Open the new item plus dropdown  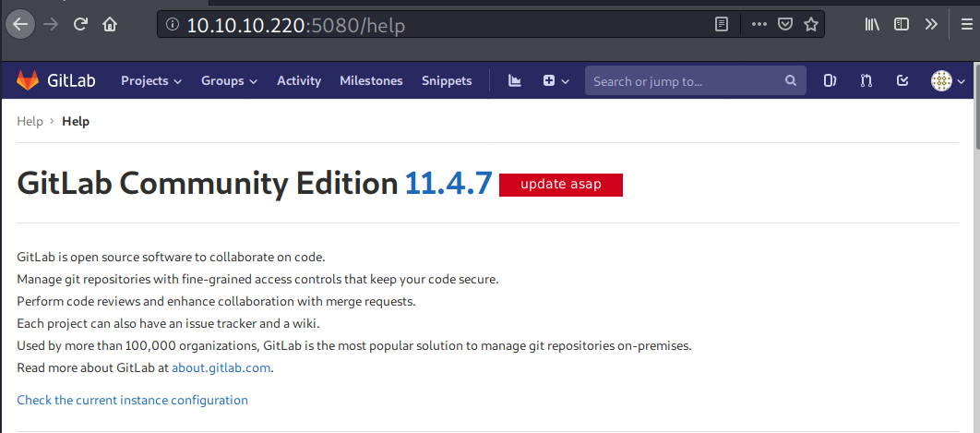pos(556,80)
